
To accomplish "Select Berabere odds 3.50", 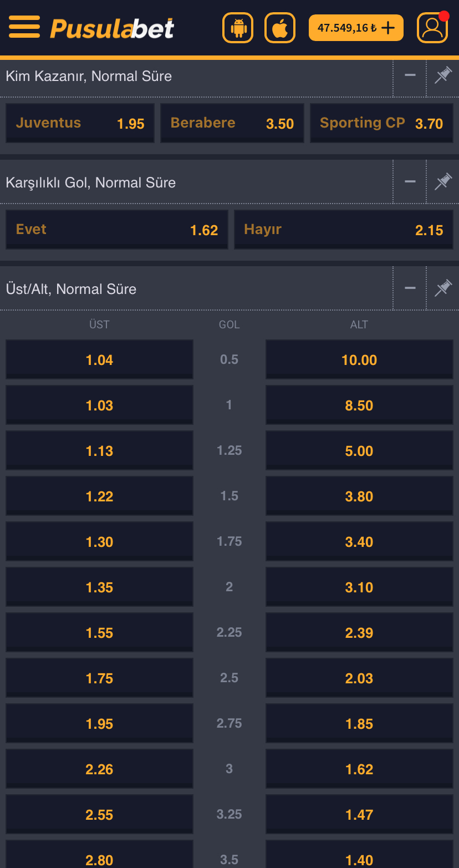I will click(x=232, y=123).
